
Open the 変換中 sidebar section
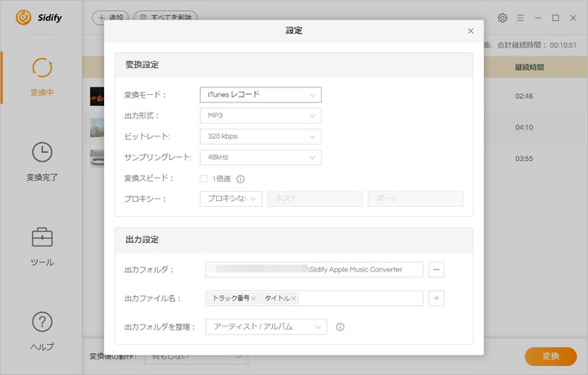pos(42,77)
